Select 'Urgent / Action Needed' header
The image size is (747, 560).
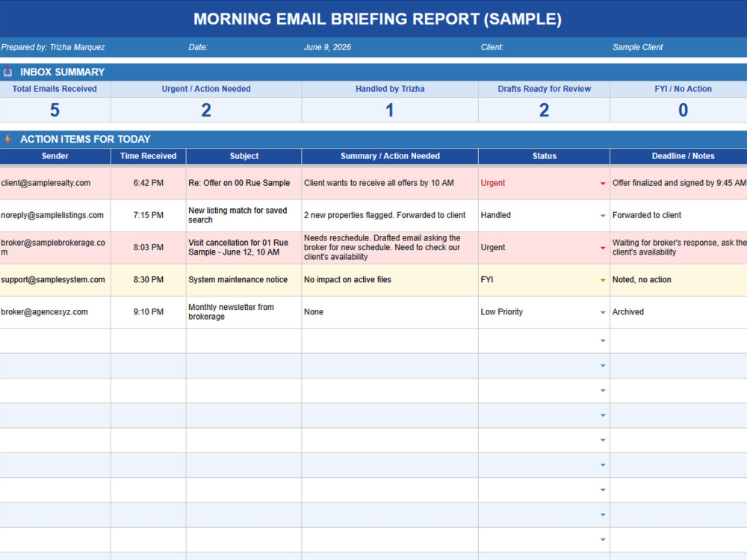(x=206, y=89)
